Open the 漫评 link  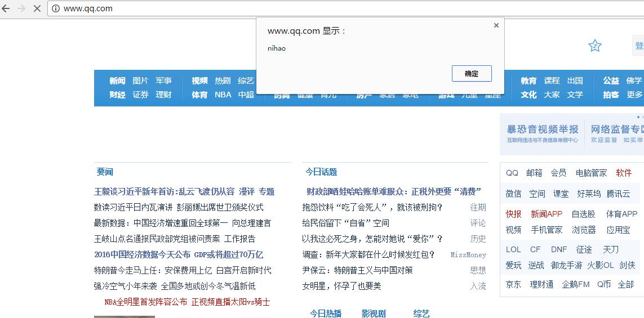[x=246, y=191]
